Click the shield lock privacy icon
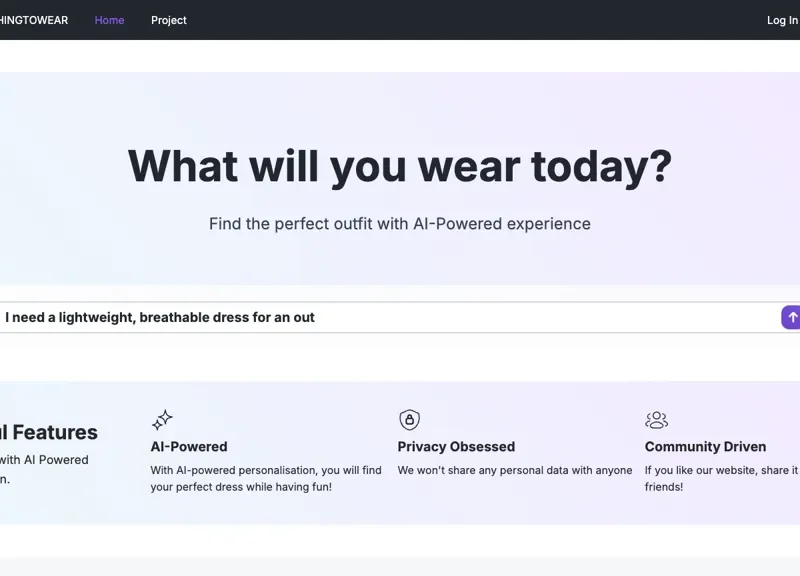The image size is (800, 576). click(x=409, y=420)
